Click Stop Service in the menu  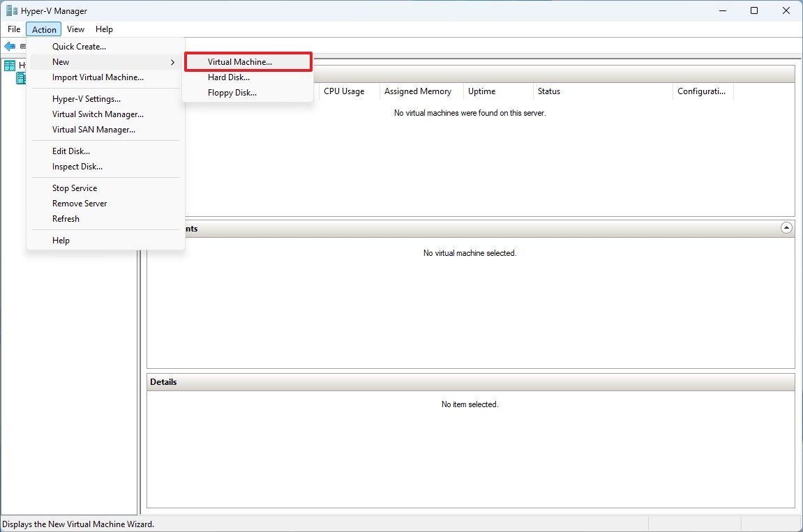pyautogui.click(x=74, y=188)
